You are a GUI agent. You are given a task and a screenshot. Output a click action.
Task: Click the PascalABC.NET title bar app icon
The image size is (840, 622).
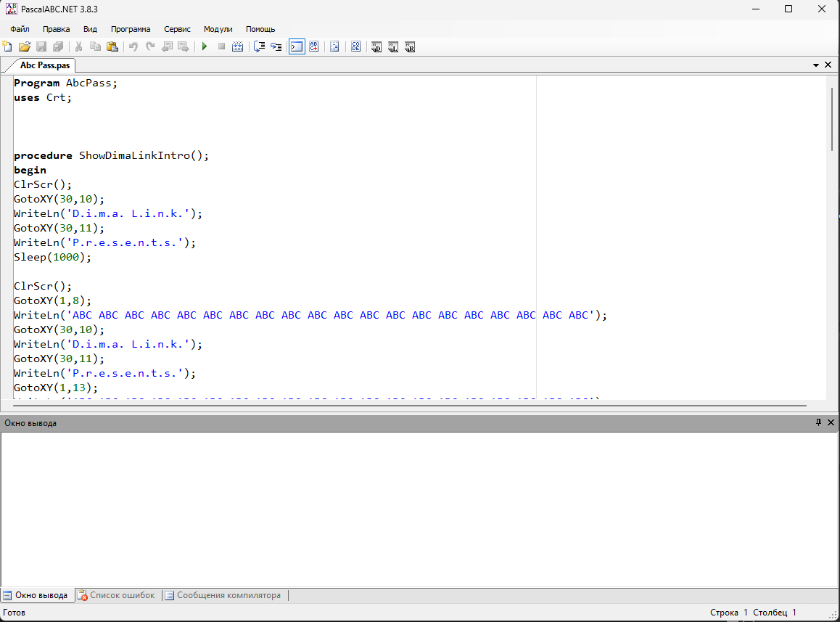click(11, 9)
